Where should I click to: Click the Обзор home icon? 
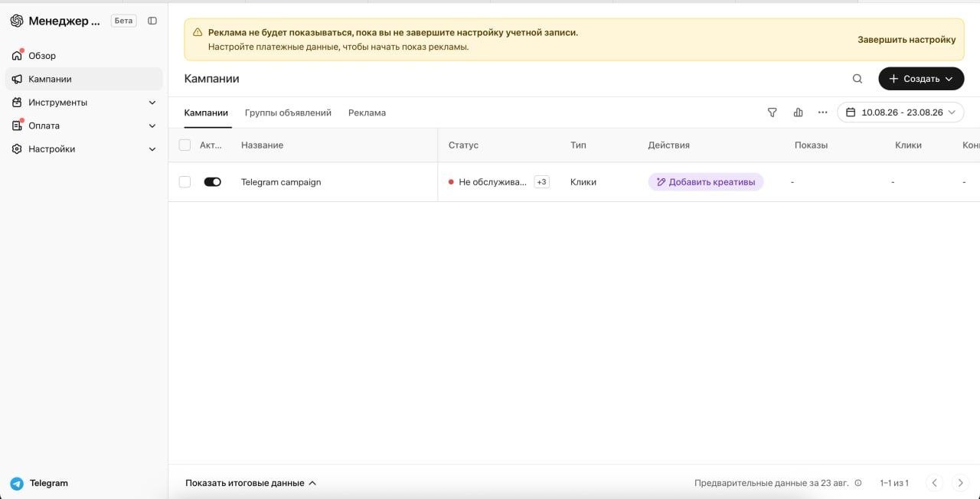(x=17, y=56)
